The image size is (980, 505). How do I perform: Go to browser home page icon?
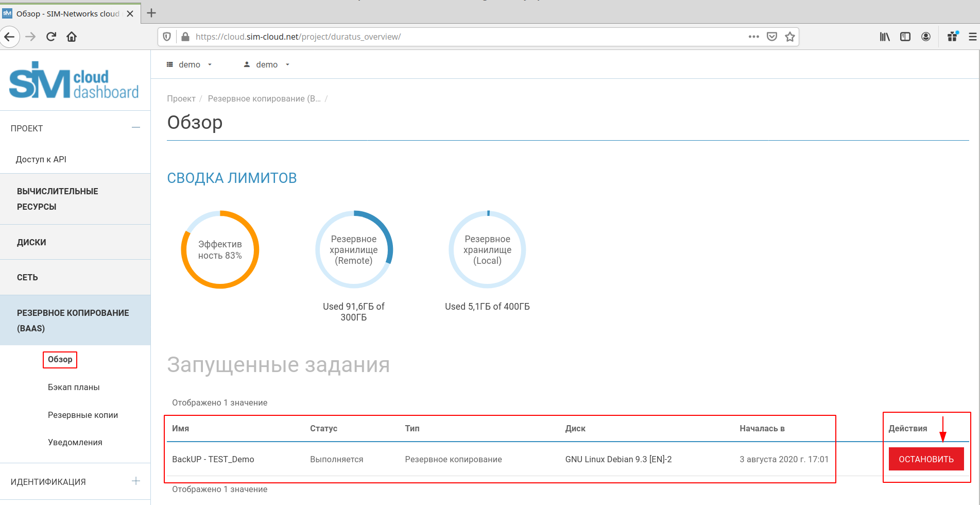(72, 37)
